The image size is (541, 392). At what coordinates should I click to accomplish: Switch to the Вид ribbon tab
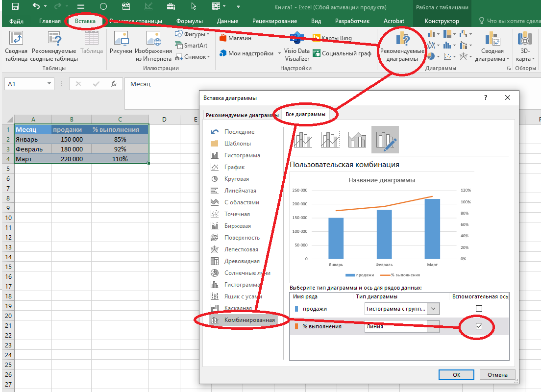pyautogui.click(x=316, y=21)
